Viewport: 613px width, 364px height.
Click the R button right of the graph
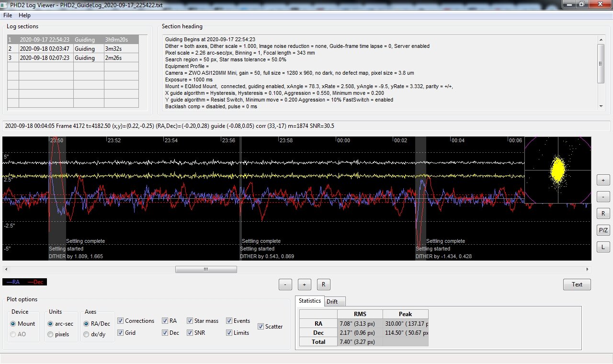coord(603,214)
